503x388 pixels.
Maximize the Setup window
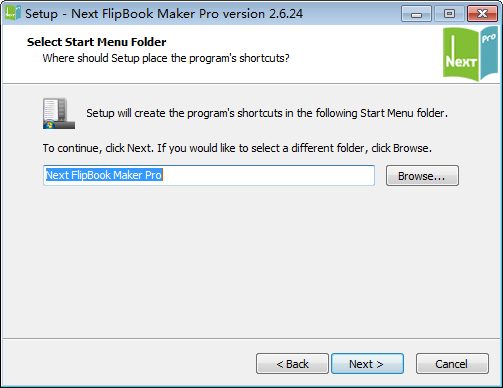tap(449, 14)
